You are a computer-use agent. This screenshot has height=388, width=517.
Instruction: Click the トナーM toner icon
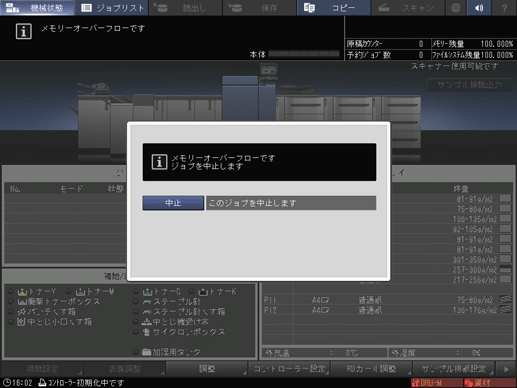point(80,292)
